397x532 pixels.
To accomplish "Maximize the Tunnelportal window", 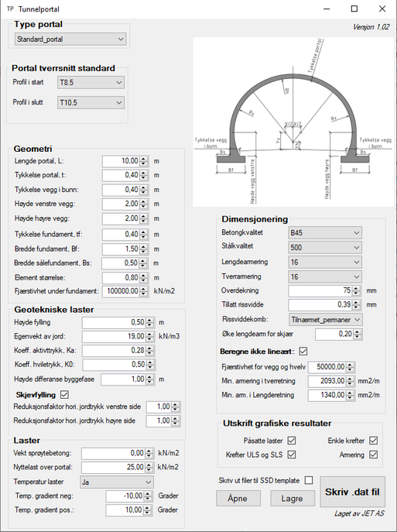I will pyautogui.click(x=354, y=9).
